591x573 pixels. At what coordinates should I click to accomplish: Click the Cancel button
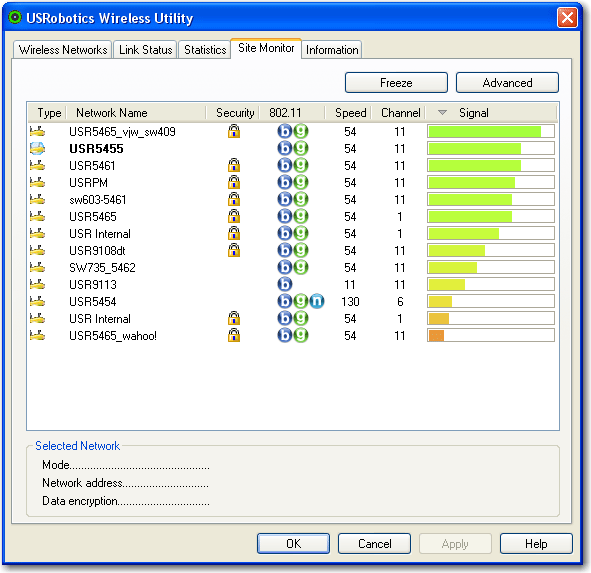click(374, 543)
